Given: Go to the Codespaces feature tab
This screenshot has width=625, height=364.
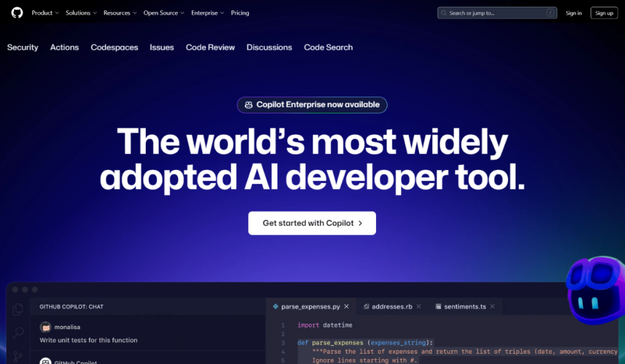Looking at the screenshot, I should tap(114, 48).
